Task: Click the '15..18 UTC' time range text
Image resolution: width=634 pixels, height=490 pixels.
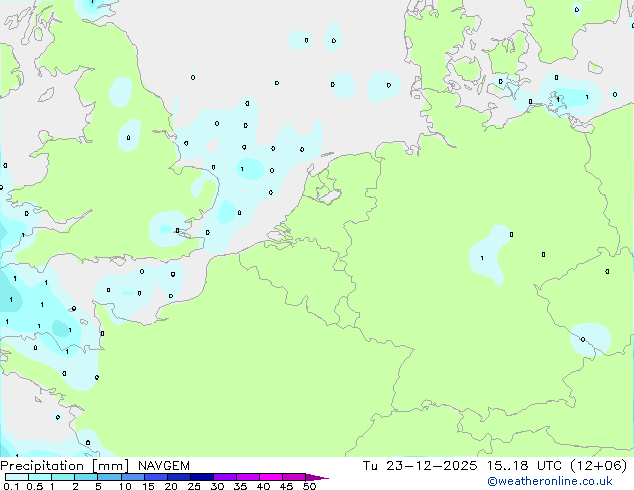Action: [524, 466]
